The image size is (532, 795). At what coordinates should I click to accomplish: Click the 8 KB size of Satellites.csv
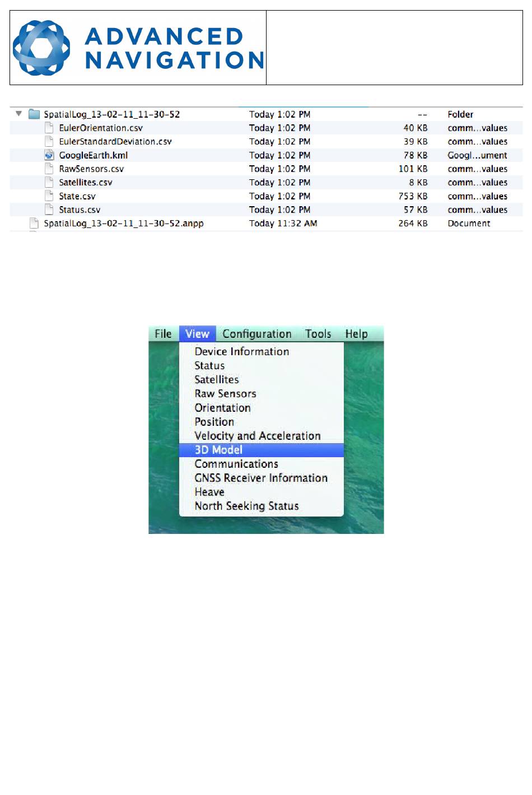tap(418, 182)
